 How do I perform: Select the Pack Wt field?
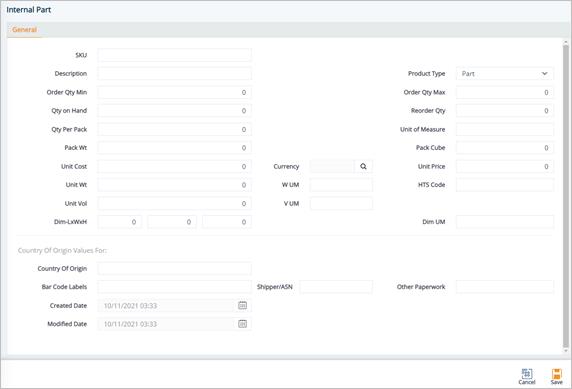click(174, 148)
